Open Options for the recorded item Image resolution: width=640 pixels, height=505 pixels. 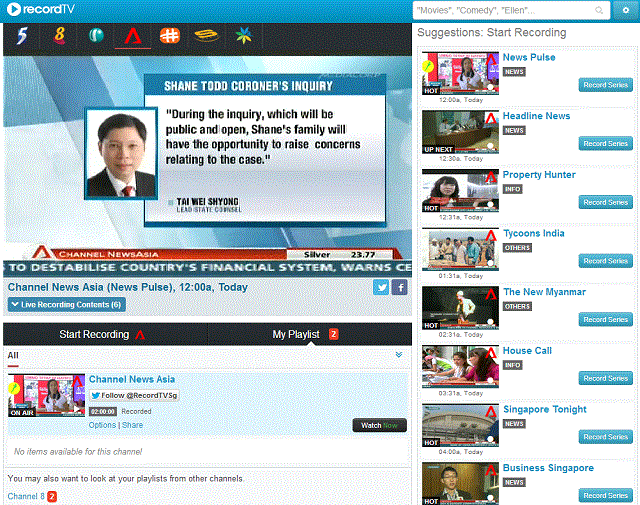pyautogui.click(x=102, y=425)
